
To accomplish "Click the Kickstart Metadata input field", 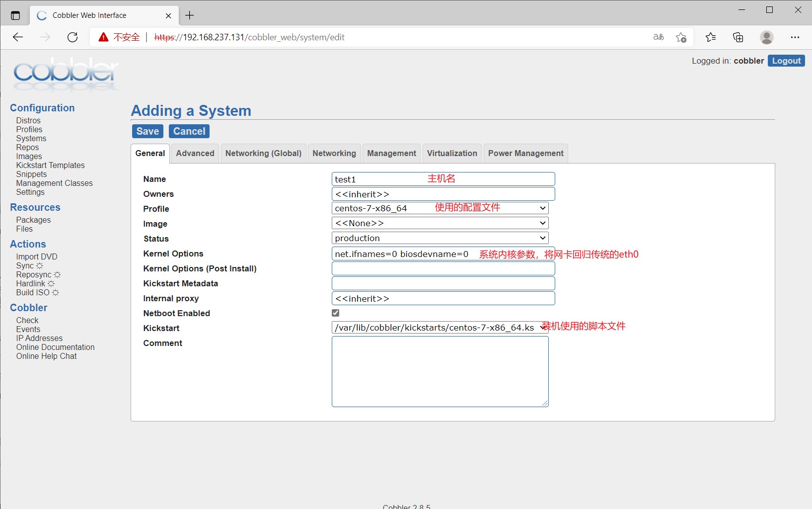I will coord(443,283).
